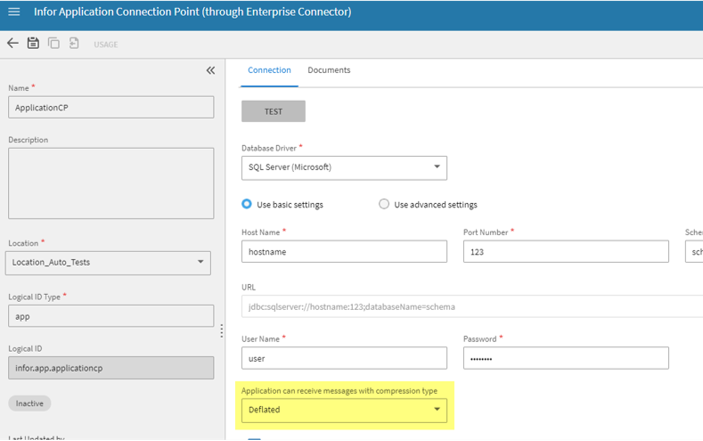Open the Database Driver dropdown
Screen dimensions: 703x441
[344, 167]
